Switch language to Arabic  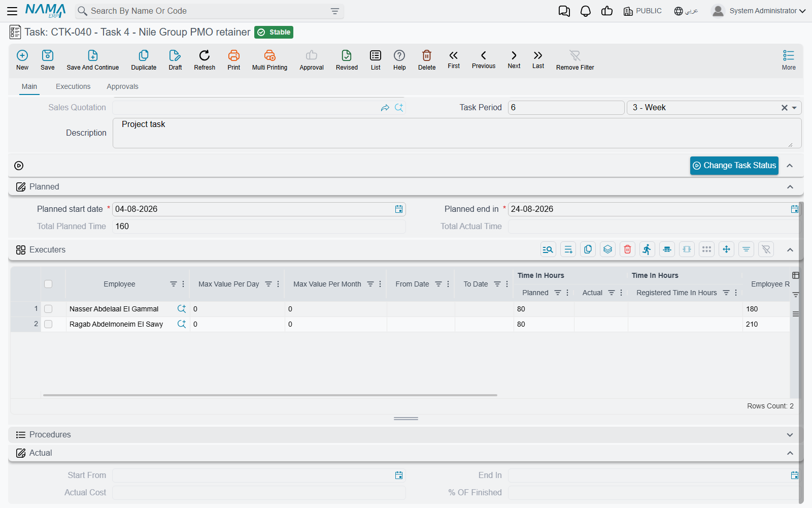[x=686, y=11]
